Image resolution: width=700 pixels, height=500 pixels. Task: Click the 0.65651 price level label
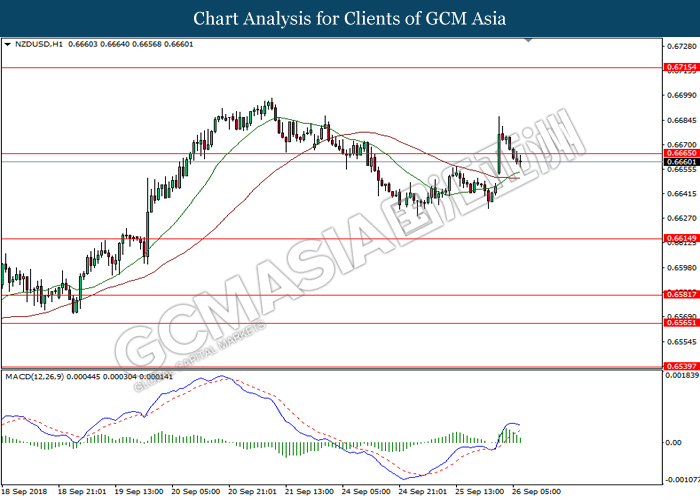[x=678, y=323]
